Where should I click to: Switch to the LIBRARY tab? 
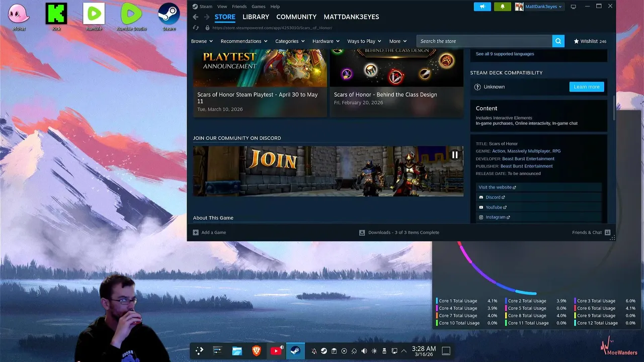(x=256, y=17)
